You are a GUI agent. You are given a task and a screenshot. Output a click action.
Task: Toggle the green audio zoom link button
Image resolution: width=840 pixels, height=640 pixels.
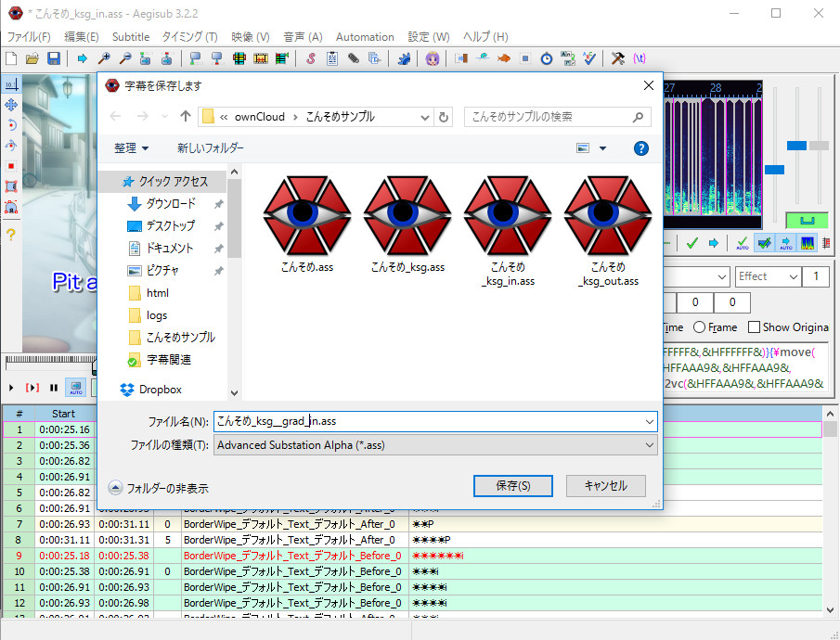[x=807, y=220]
